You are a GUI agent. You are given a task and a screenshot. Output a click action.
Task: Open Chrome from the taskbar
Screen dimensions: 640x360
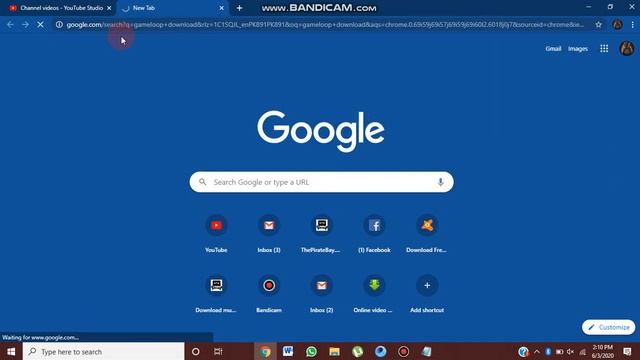[265, 351]
